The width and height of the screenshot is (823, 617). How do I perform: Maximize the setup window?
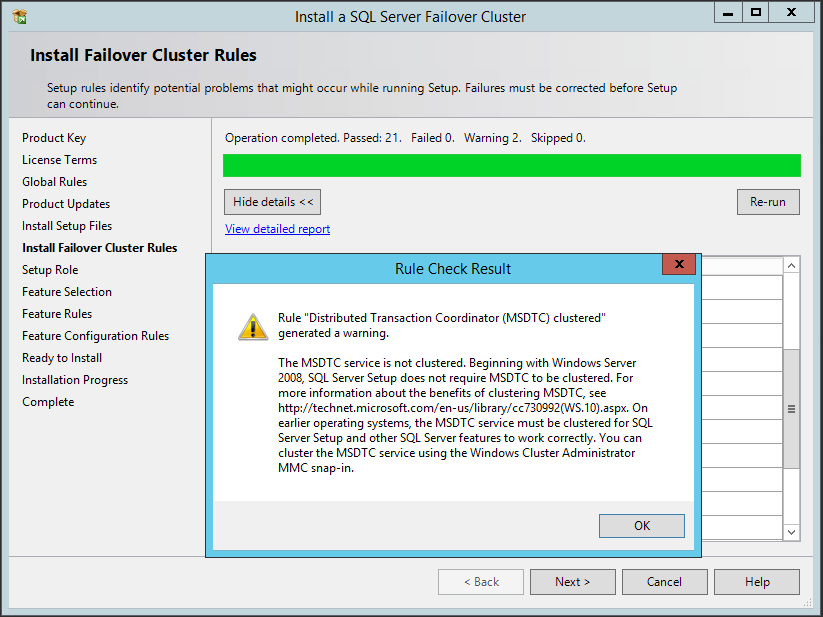tap(756, 13)
